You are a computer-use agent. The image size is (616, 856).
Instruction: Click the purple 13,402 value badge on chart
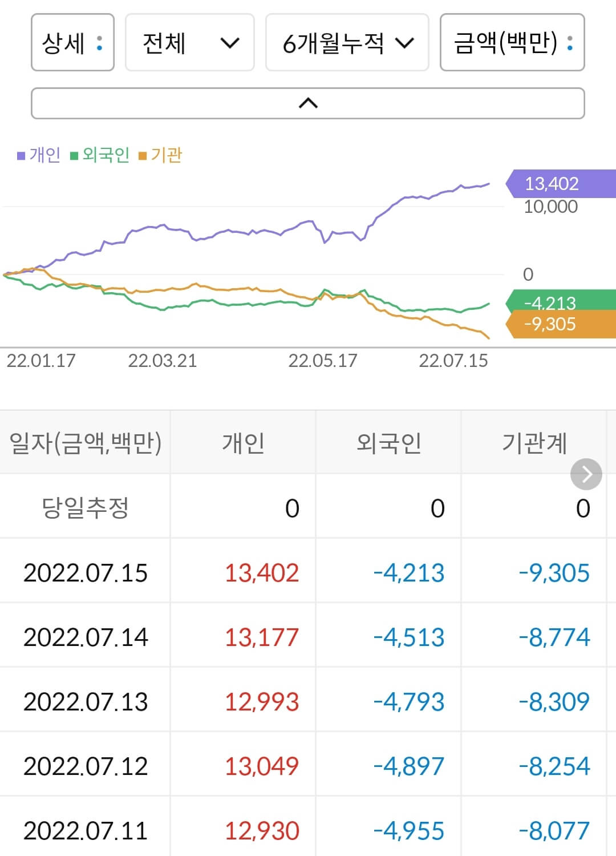pos(551,184)
